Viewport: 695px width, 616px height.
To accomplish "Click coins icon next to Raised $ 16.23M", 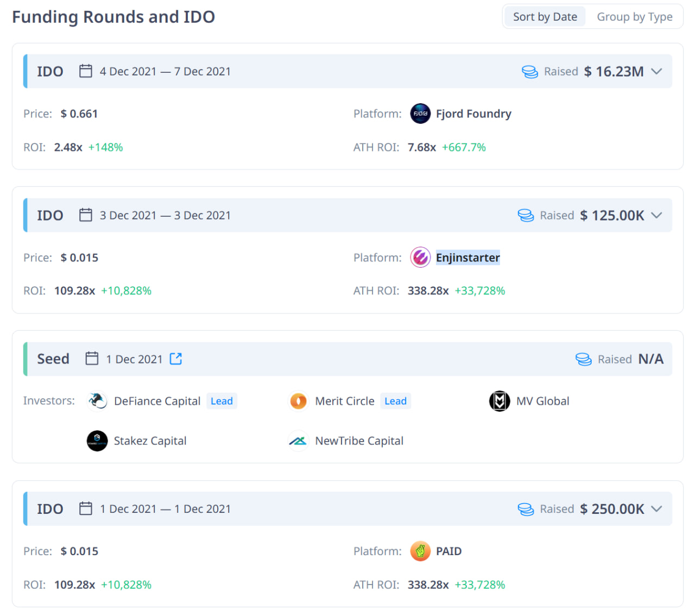I will pyautogui.click(x=530, y=72).
